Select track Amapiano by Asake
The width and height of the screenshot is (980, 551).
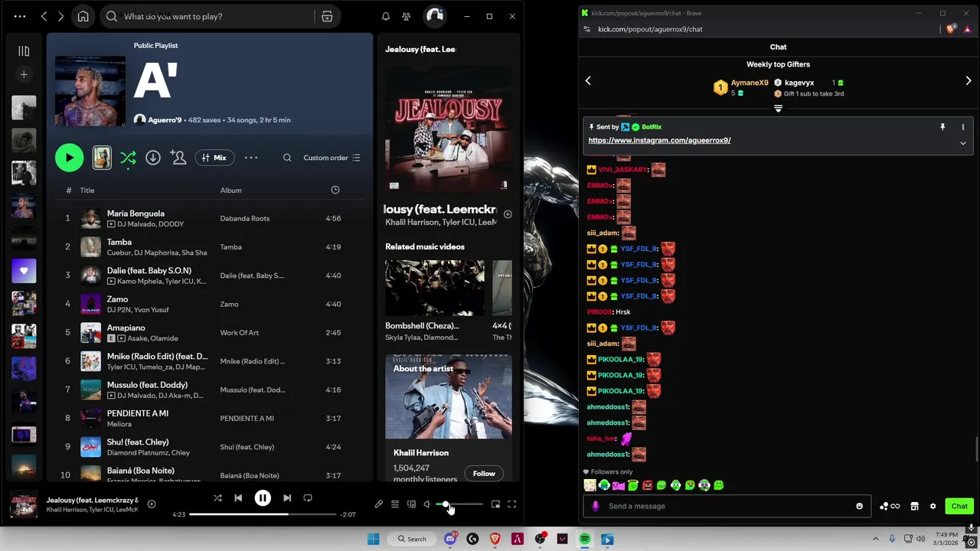209,333
